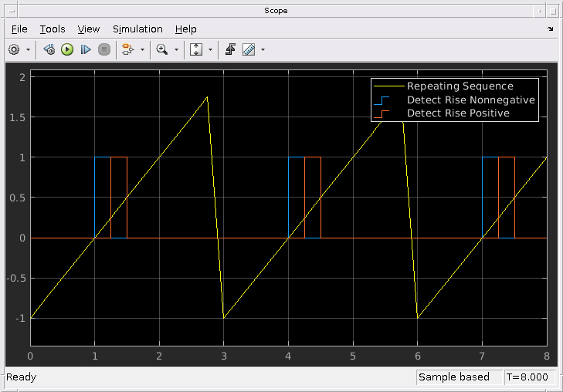Open window menu button at title bar left

pyautogui.click(x=12, y=11)
